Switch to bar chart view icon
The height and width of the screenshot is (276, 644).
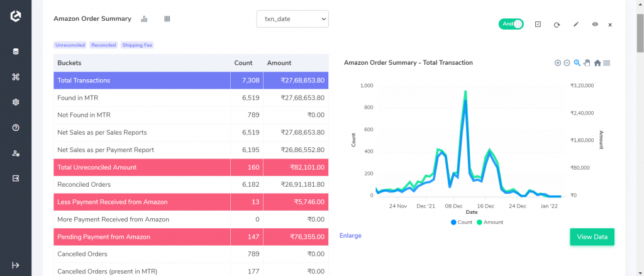[x=144, y=19]
